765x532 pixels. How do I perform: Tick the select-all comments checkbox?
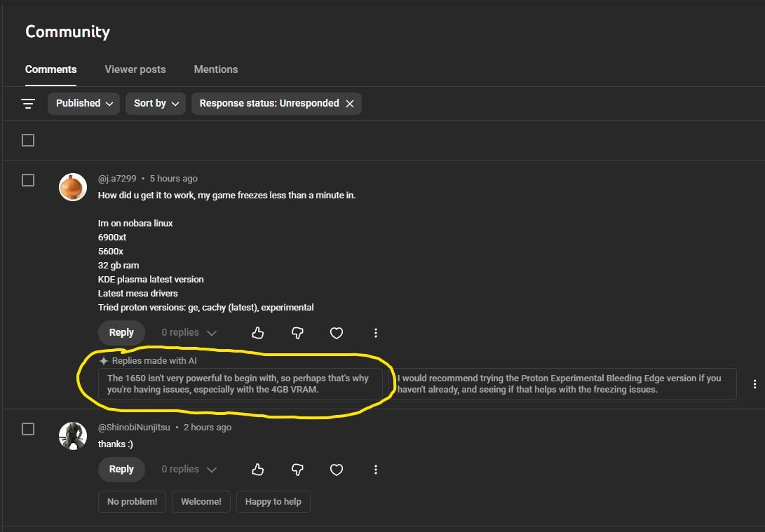(28, 140)
